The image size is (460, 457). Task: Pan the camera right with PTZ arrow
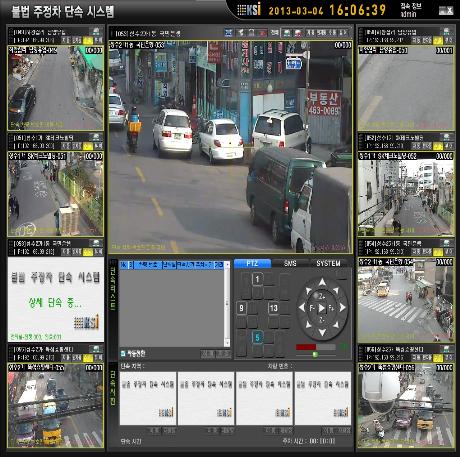click(343, 308)
